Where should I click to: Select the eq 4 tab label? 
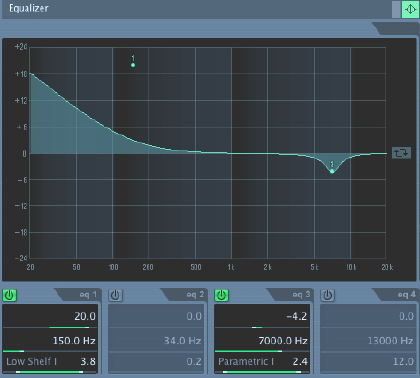[406, 295]
